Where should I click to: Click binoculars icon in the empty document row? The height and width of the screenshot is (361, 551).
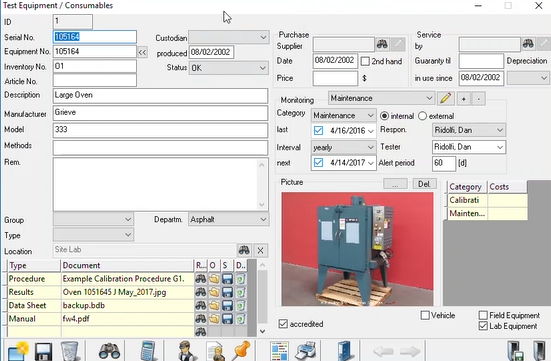pos(201,331)
